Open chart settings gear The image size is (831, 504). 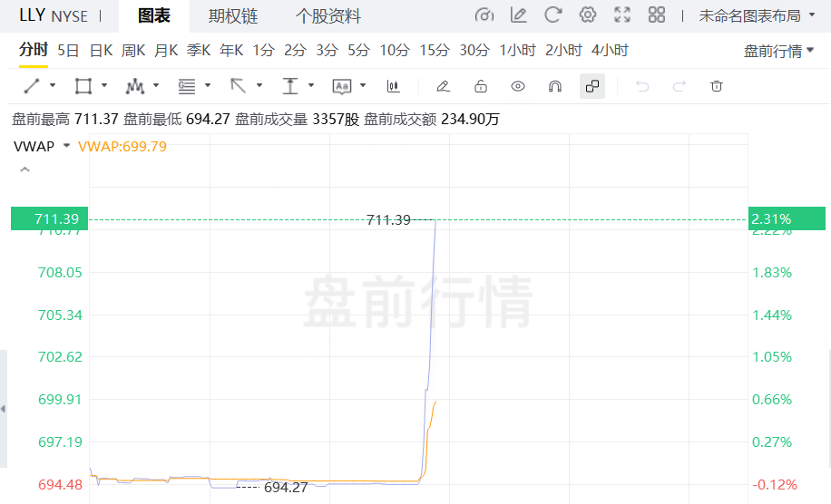tap(587, 15)
